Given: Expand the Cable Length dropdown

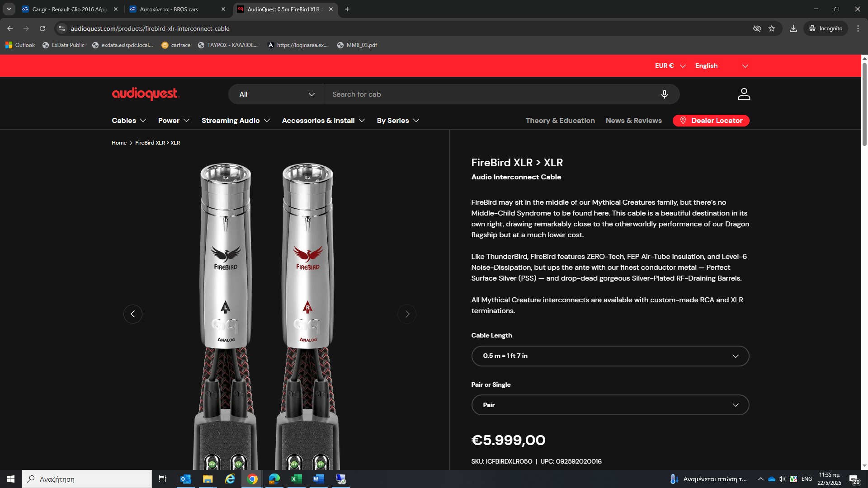Looking at the screenshot, I should [x=610, y=356].
